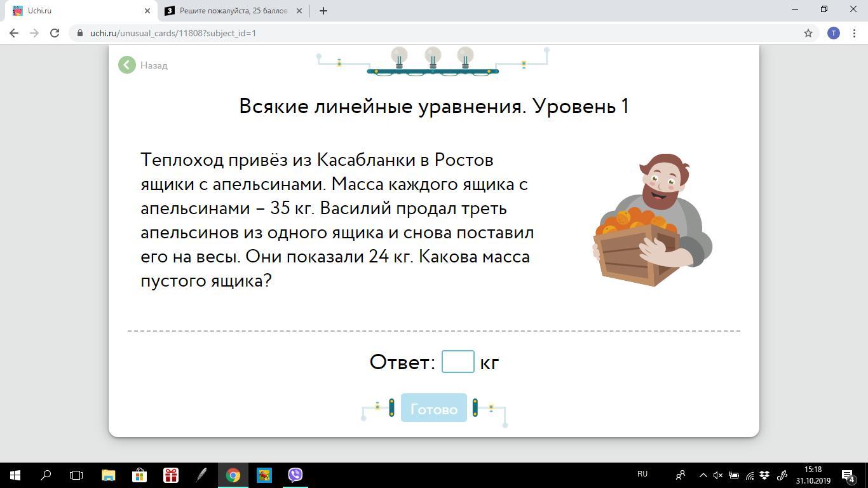Click the line starting with Теплоход привёз

click(317, 159)
